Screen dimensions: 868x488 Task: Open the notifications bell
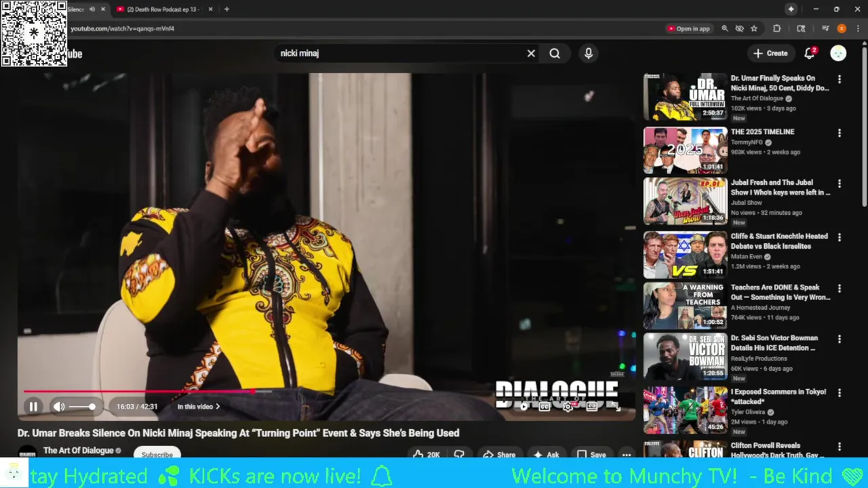pos(810,53)
